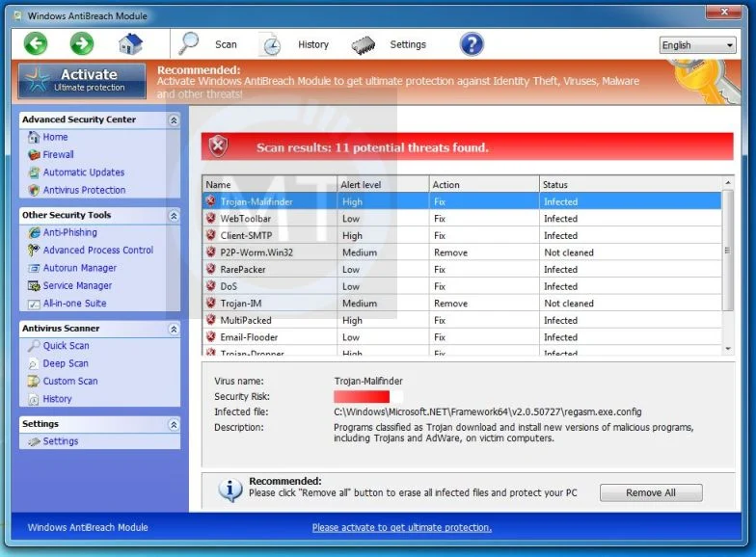The height and width of the screenshot is (557, 756).
Task: Click the Autorun Manager icon
Action: [34, 268]
